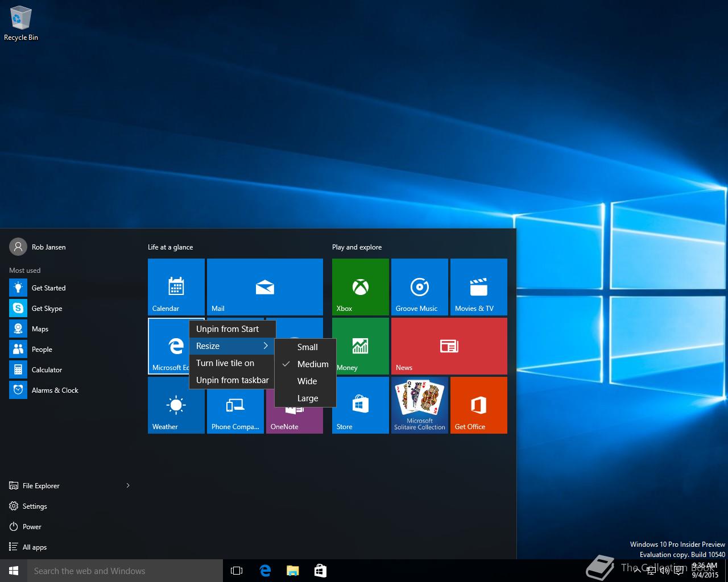Open the Recycle Bin on desktop
The height and width of the screenshot is (582, 728).
(21, 24)
